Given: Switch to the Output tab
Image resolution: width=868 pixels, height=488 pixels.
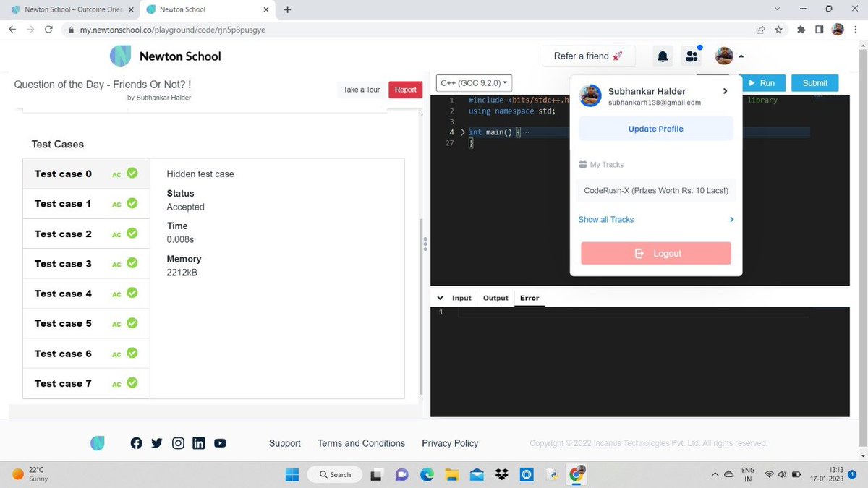Looking at the screenshot, I should [x=495, y=297].
